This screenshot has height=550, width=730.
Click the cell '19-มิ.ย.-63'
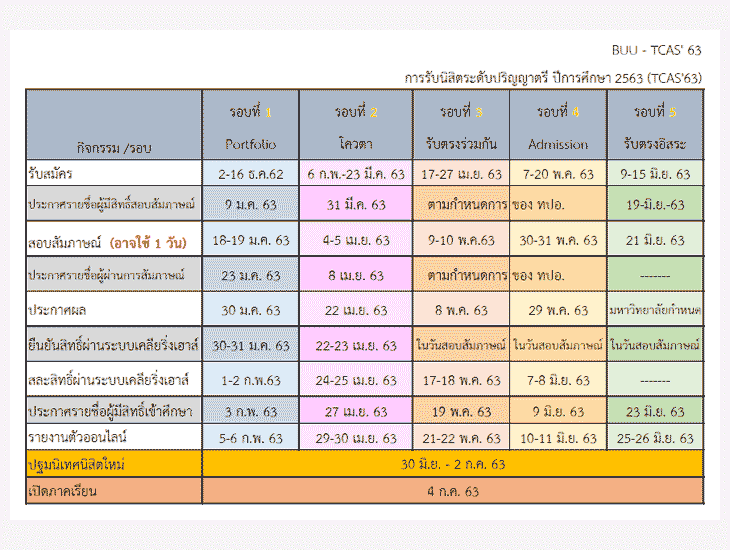655,204
